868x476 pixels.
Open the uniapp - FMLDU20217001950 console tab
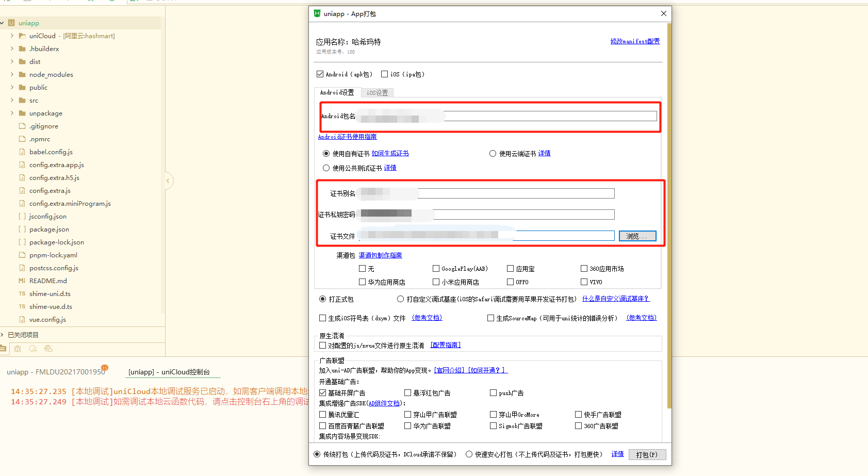tap(56, 372)
